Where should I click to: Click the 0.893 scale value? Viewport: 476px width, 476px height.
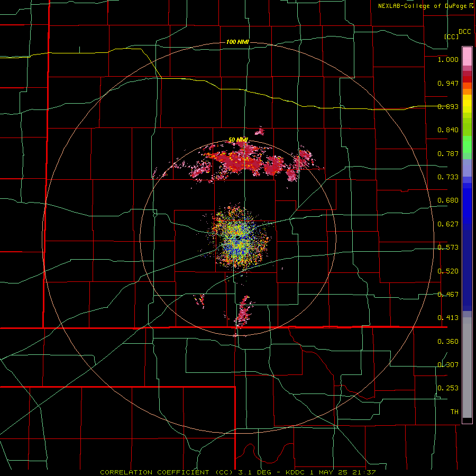pos(448,106)
